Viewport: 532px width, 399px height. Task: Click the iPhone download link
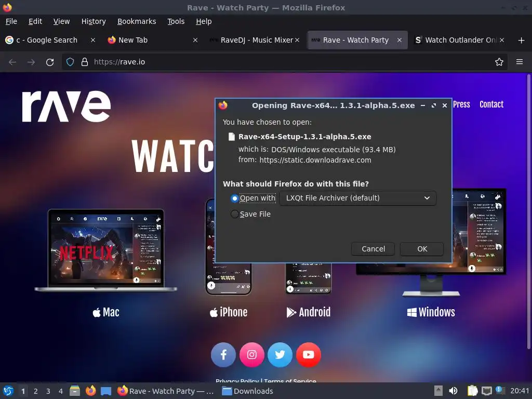coord(229,312)
